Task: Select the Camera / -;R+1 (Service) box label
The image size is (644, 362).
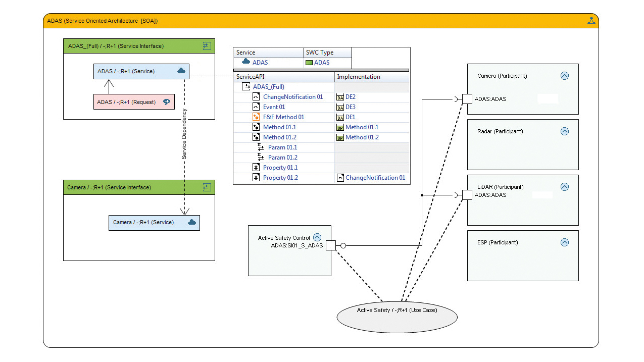Action: tap(143, 222)
